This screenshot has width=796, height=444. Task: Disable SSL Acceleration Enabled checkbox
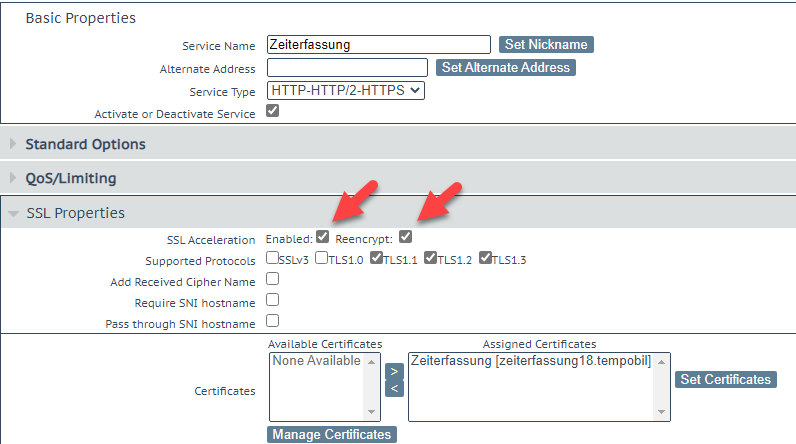(x=322, y=237)
